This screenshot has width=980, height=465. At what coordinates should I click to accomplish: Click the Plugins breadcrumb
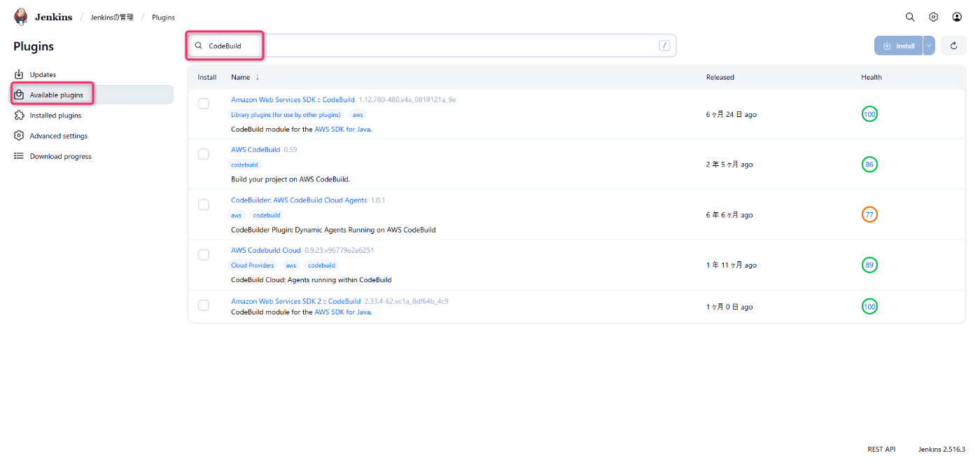[x=163, y=17]
